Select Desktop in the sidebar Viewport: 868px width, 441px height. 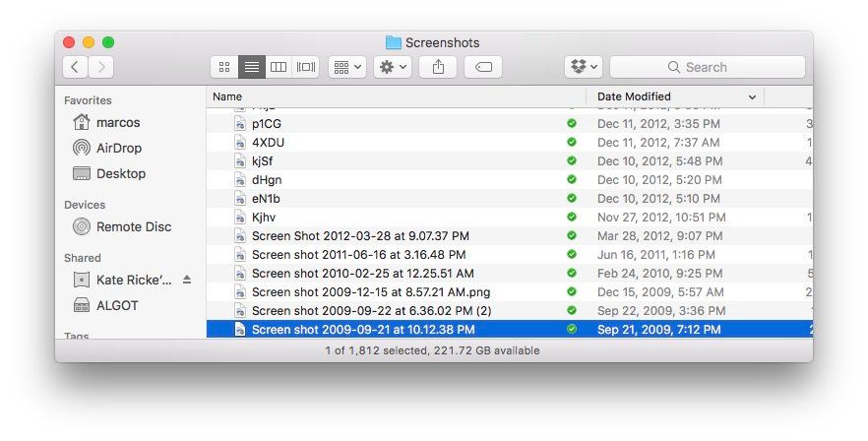(x=120, y=173)
